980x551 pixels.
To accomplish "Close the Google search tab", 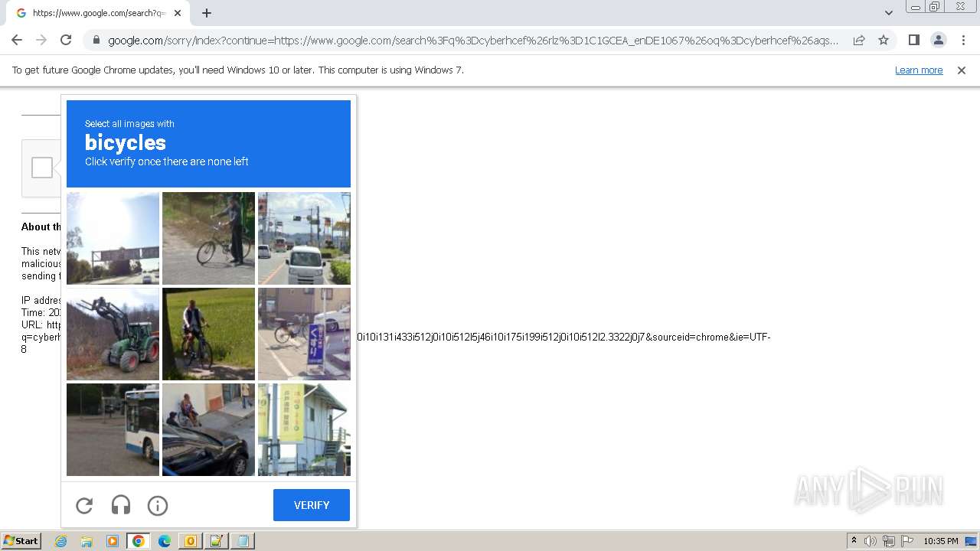I will [178, 13].
